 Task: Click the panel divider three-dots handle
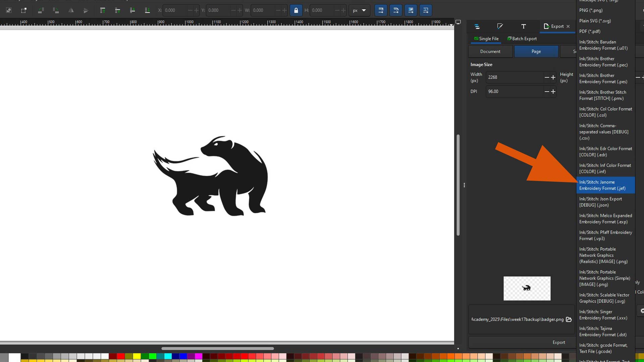pyautogui.click(x=464, y=185)
